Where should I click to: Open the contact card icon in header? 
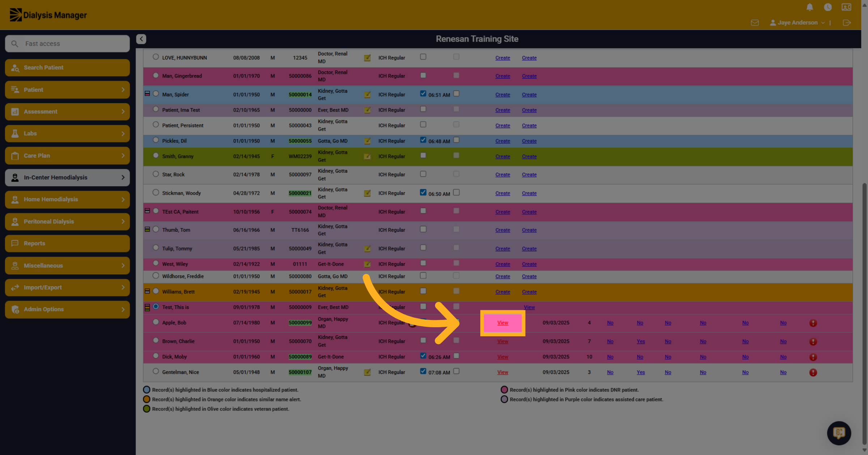pos(846,7)
